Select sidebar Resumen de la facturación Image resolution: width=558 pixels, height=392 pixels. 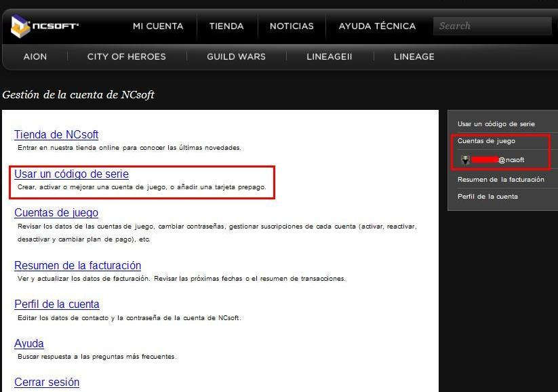500,180
